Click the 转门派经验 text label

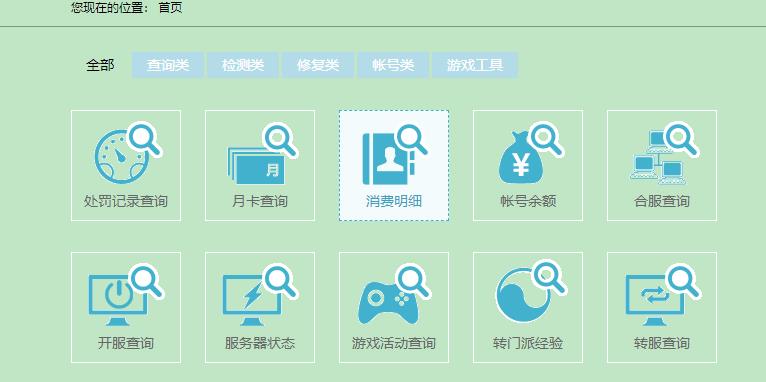pyautogui.click(x=528, y=343)
